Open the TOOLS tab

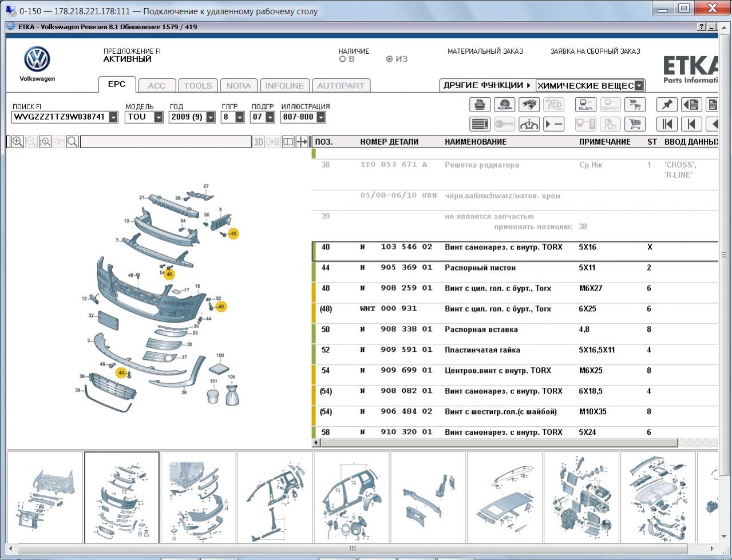pyautogui.click(x=197, y=86)
